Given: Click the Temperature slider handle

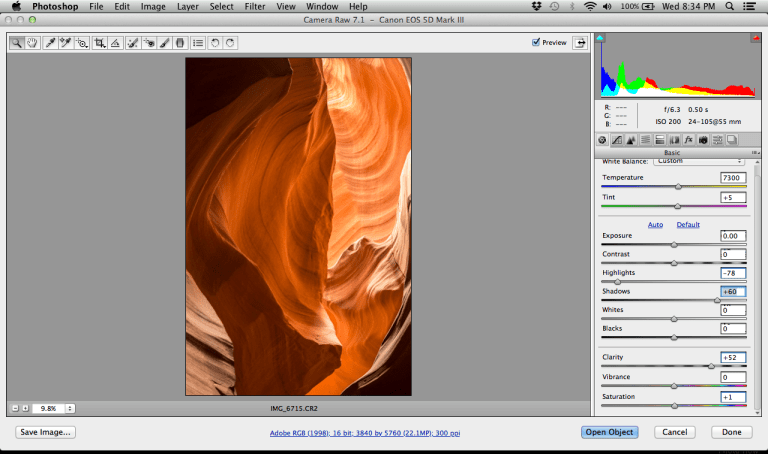Looking at the screenshot, I should coord(678,186).
